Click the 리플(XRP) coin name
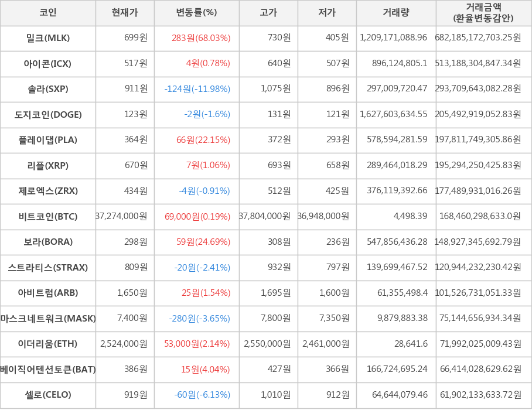The image size is (532, 410). coord(48,165)
